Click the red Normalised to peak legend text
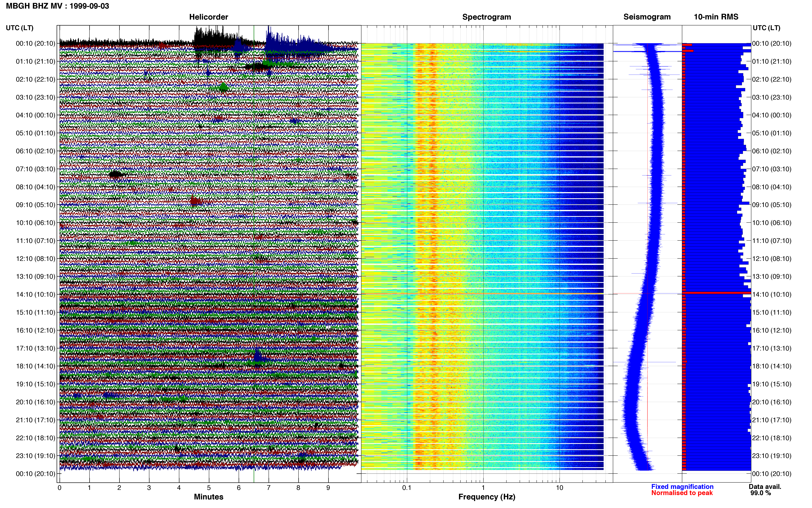 pos(682,493)
